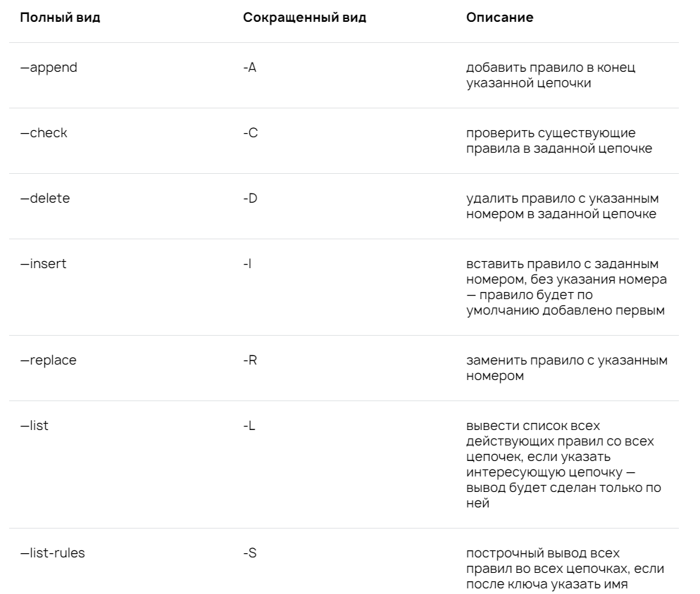Screen dimensions: 700x594
Task: Select the —check option text
Action: coord(44,132)
